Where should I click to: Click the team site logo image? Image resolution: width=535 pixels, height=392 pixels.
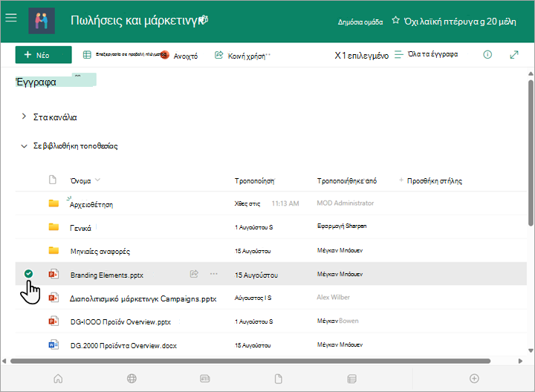point(42,21)
